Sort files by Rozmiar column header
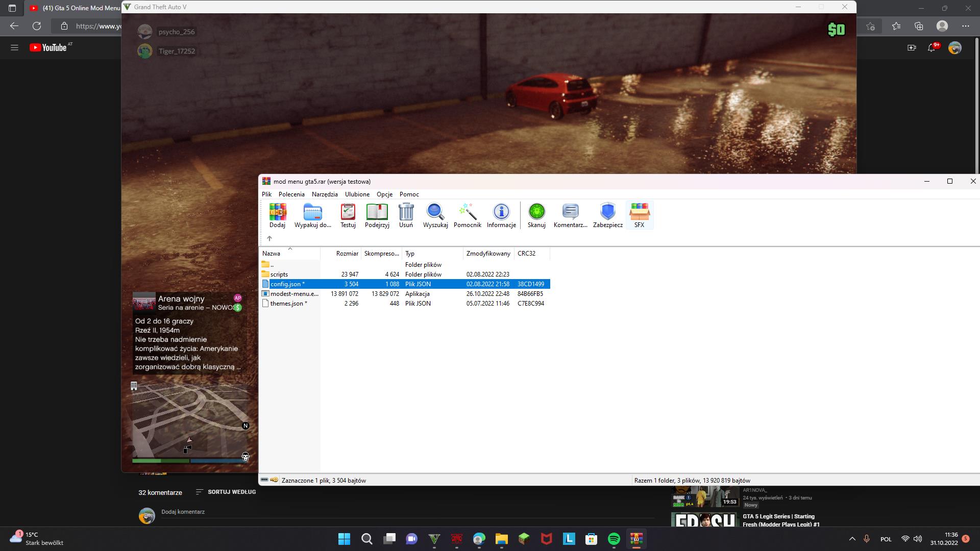 347,254
